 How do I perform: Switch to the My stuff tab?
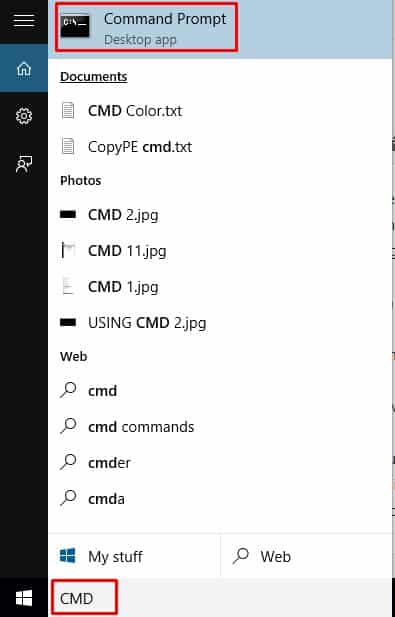134,556
